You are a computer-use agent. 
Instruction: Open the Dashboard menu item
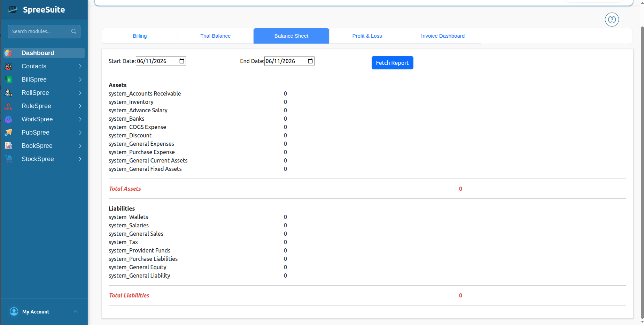point(44,53)
